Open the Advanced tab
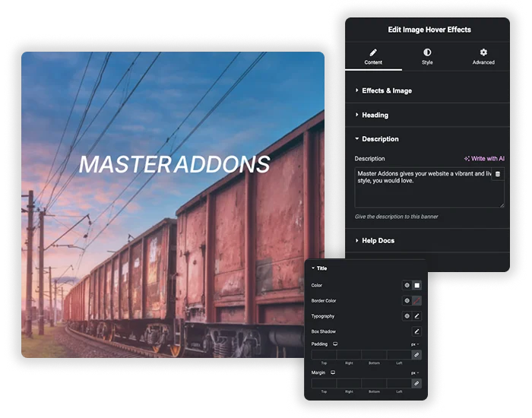532x418 pixels. click(x=483, y=57)
